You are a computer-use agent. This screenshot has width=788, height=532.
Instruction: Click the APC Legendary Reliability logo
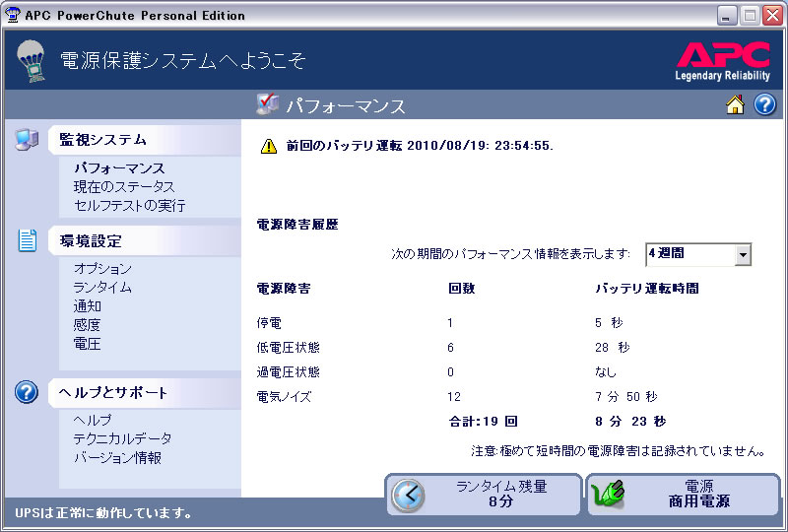point(723,62)
